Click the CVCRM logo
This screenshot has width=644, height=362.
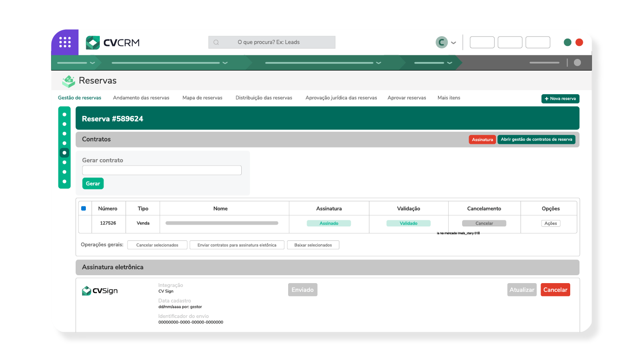coord(113,43)
